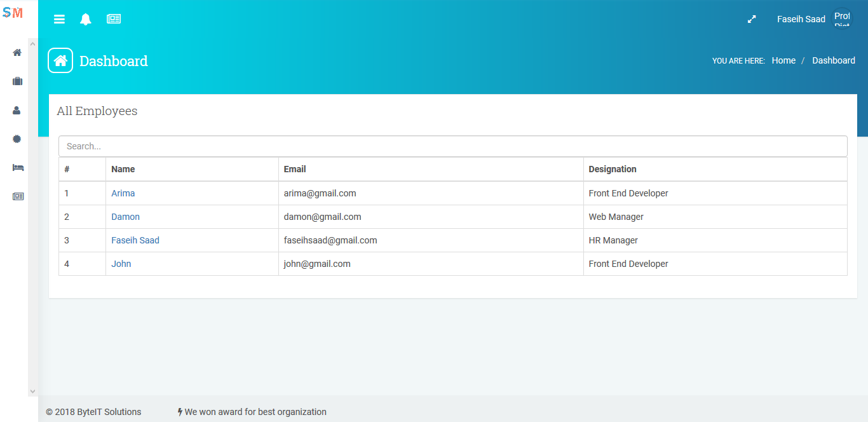Viewport: 868px width, 422px height.
Task: Click the Faseih Saad username in header
Action: click(801, 19)
